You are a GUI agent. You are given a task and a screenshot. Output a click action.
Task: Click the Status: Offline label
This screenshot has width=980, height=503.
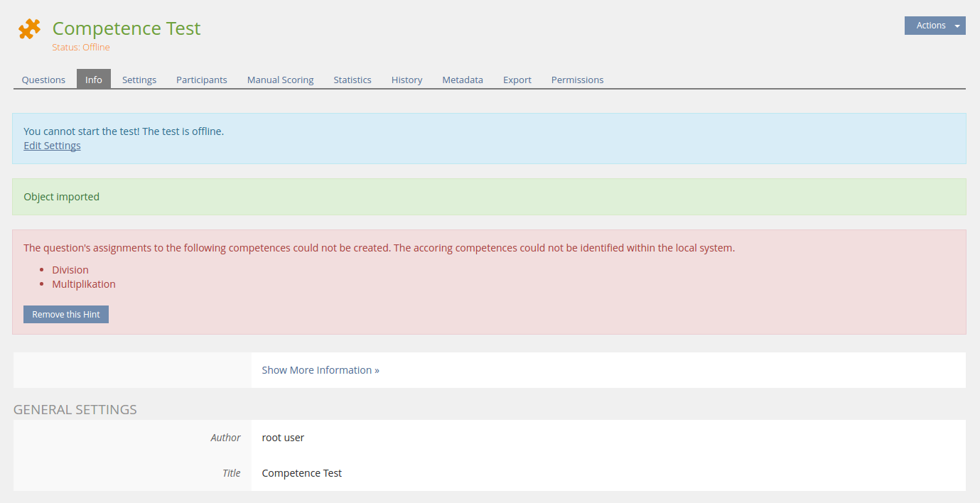pyautogui.click(x=81, y=48)
